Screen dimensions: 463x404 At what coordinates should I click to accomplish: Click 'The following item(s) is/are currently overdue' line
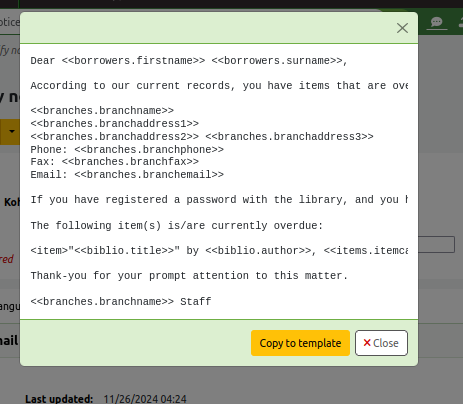[x=177, y=225]
